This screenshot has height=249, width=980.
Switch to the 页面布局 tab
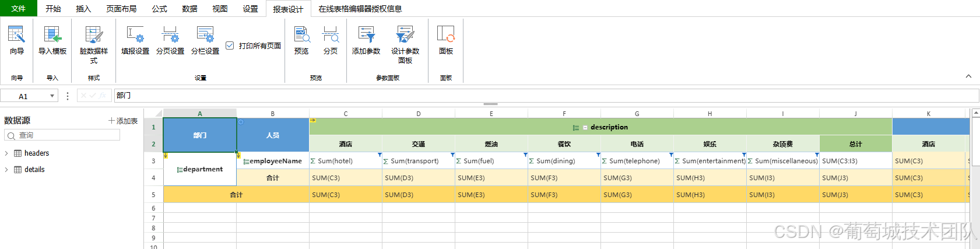coord(121,9)
